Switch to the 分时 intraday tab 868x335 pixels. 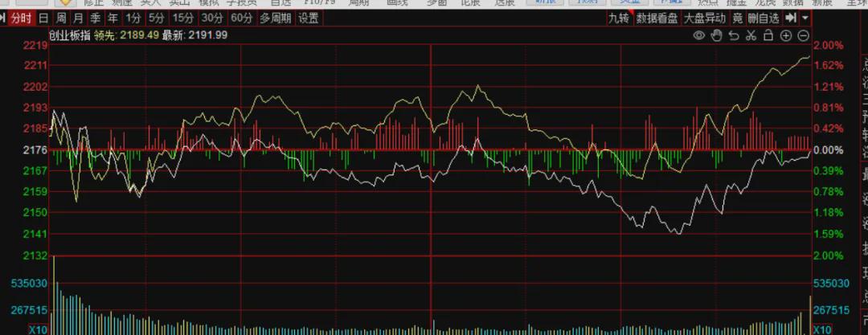pyautogui.click(x=22, y=18)
